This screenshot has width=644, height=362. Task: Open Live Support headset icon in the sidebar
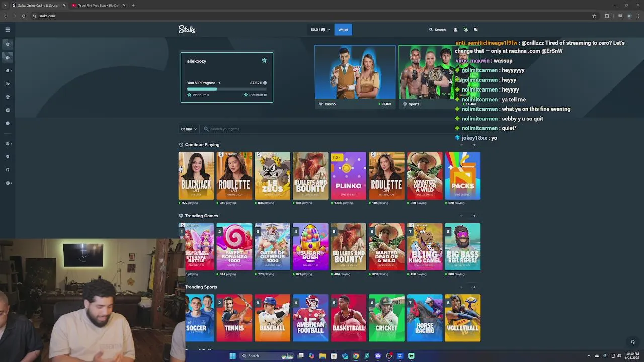7,170
